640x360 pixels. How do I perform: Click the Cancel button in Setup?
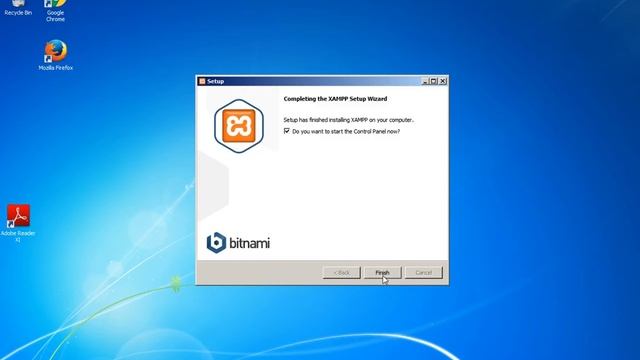click(424, 272)
